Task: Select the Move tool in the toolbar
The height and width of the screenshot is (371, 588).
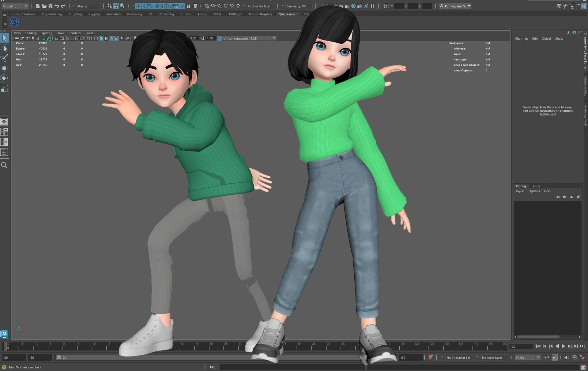Action: [5, 68]
